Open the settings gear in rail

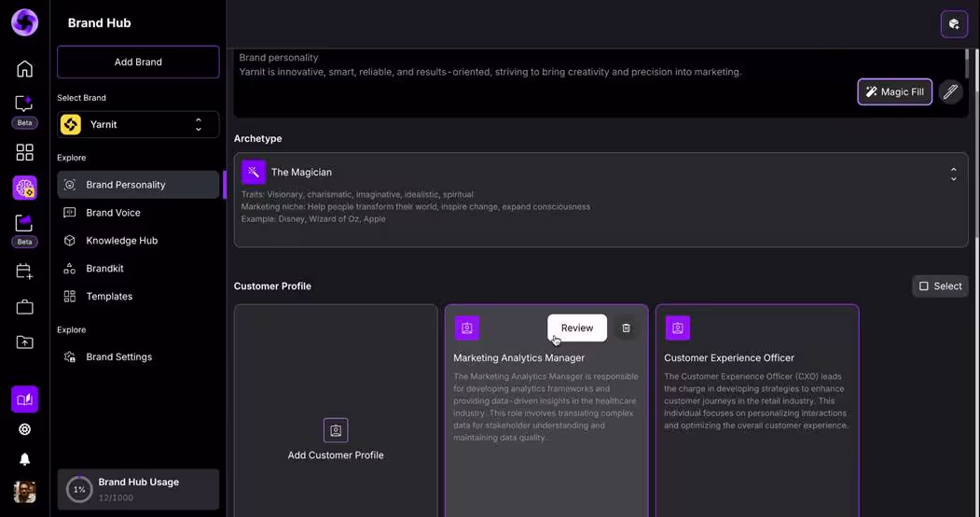24,429
